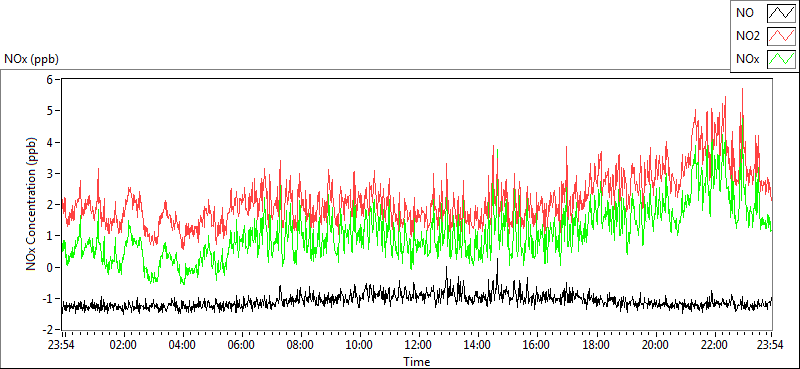This screenshot has width=800, height=369.
Task: Click the 18:00 tick on time axis
Action: tap(596, 345)
